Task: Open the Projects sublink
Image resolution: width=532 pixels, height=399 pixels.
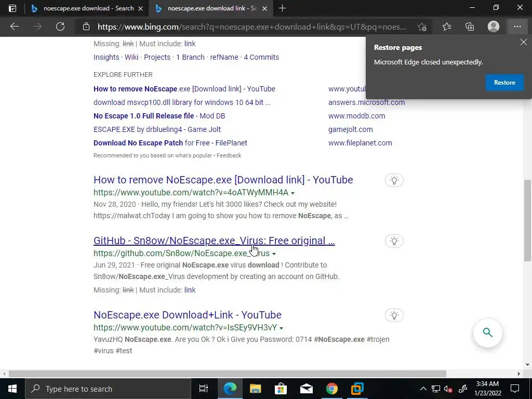Action: pyautogui.click(x=157, y=57)
